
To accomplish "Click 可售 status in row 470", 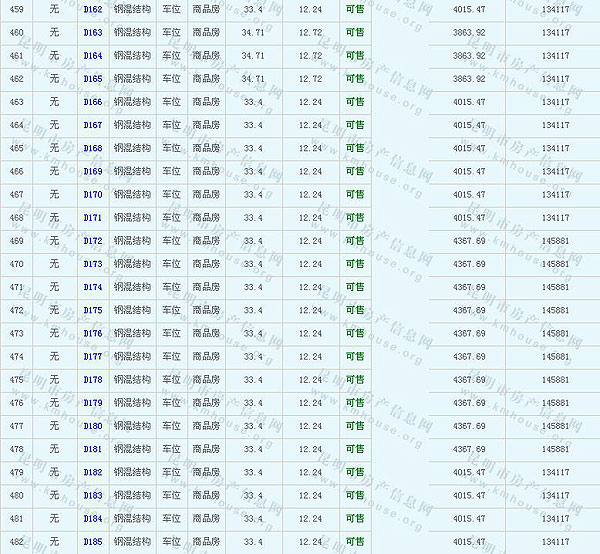I will 354,264.
